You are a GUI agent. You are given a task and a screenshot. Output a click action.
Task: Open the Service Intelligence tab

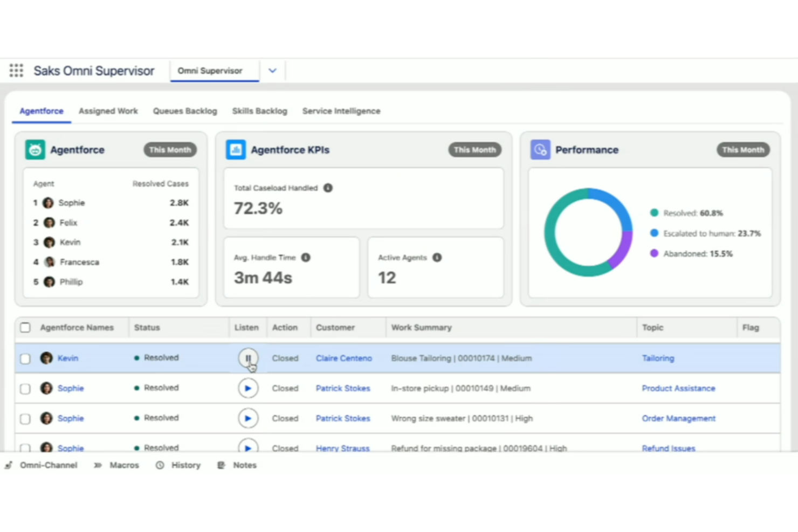(341, 111)
